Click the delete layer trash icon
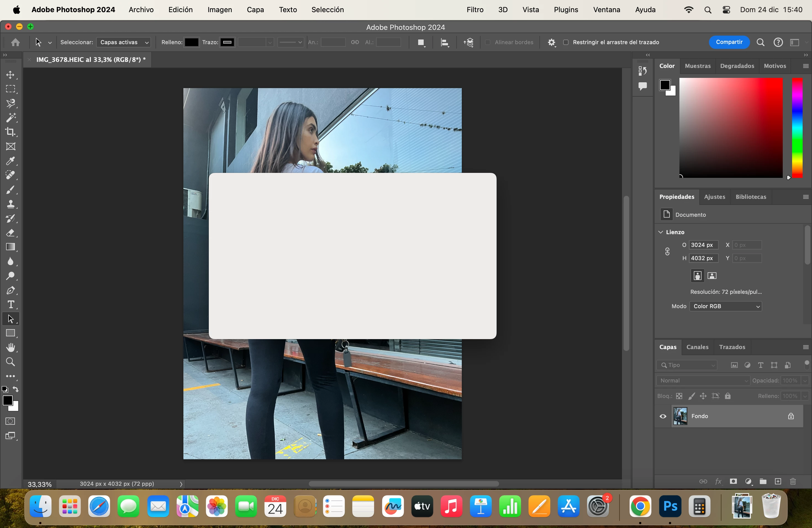Screen dimensions: 812x528 pos(793,481)
